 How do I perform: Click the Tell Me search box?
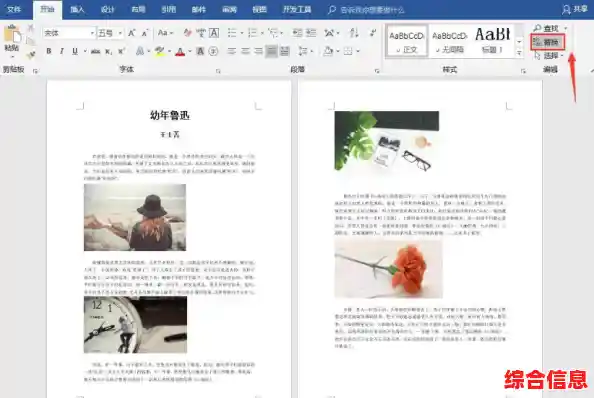coord(367,10)
